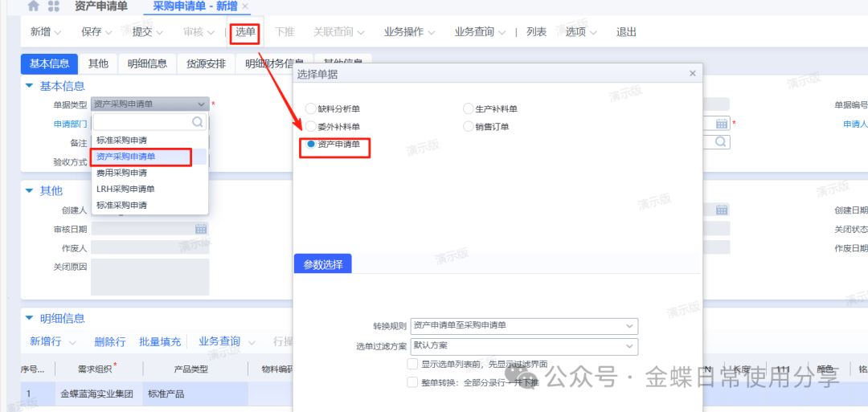Collapse the 明细信息 section triangle

click(x=30, y=318)
